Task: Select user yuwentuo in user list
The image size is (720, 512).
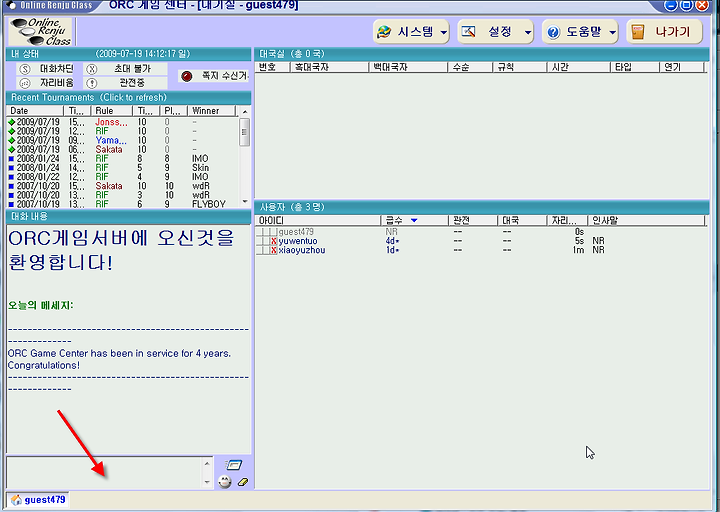Action: 298,241
